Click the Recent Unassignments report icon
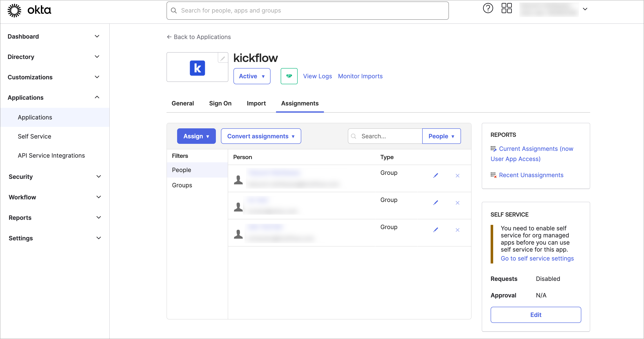Image resolution: width=644 pixels, height=339 pixels. [x=494, y=175]
